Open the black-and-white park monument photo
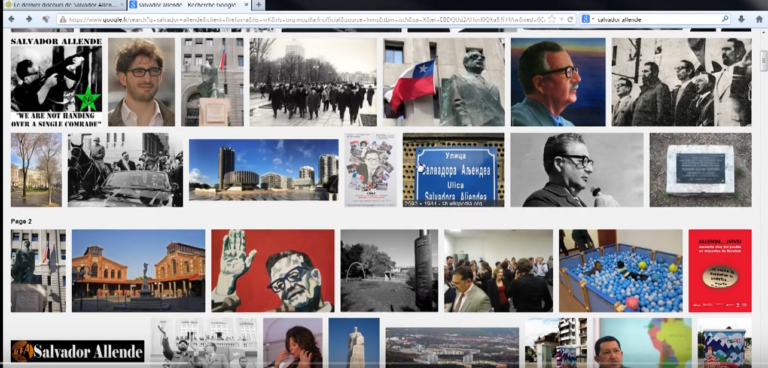 click(389, 270)
